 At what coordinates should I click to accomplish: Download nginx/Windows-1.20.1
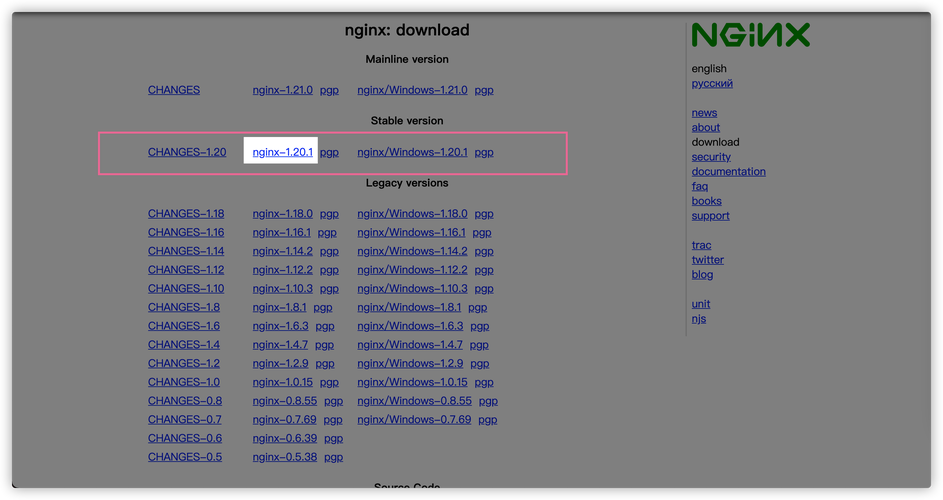click(x=412, y=152)
